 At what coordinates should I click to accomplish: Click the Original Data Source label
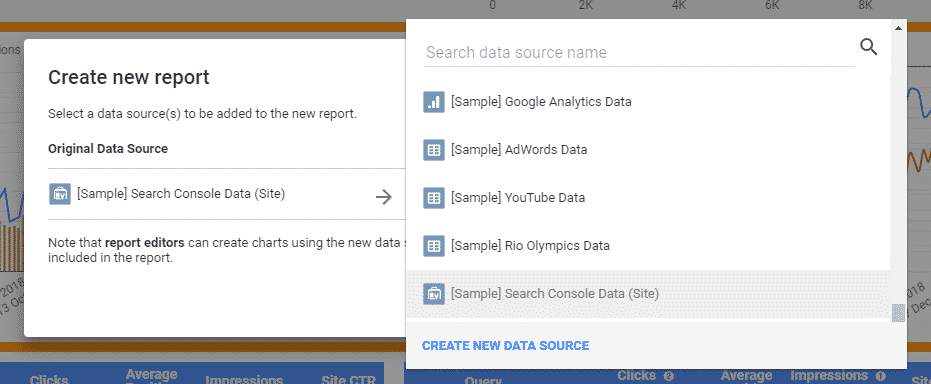click(x=108, y=148)
